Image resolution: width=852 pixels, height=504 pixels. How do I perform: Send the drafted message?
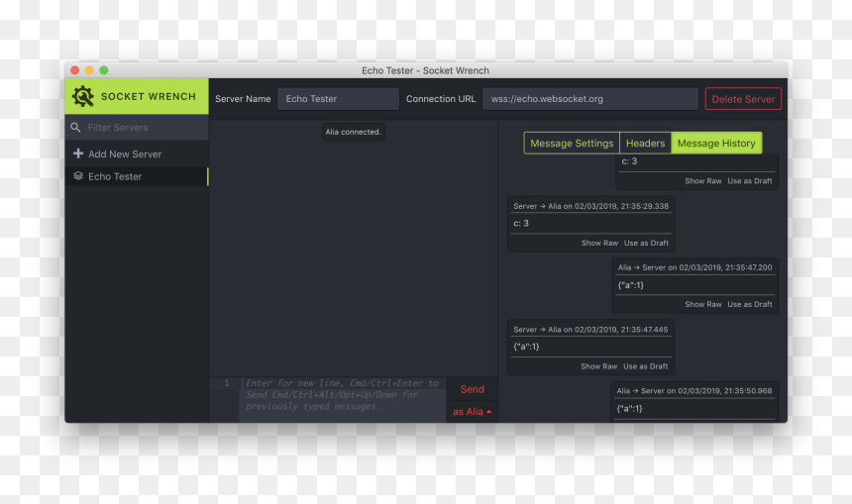coord(473,389)
